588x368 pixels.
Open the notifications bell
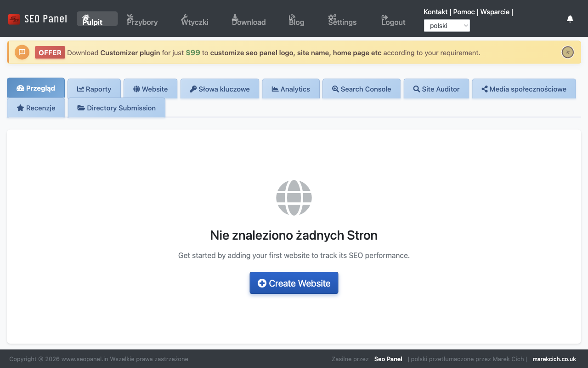coord(570,19)
